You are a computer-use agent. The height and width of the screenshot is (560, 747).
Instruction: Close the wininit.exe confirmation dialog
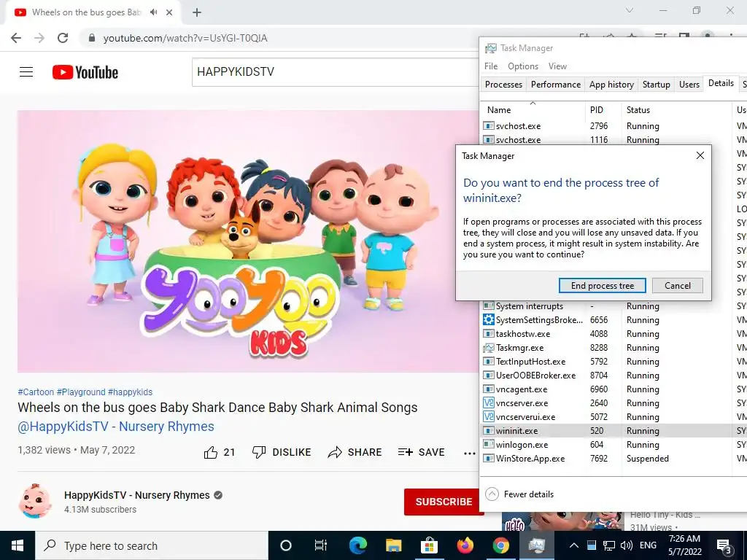coord(700,156)
